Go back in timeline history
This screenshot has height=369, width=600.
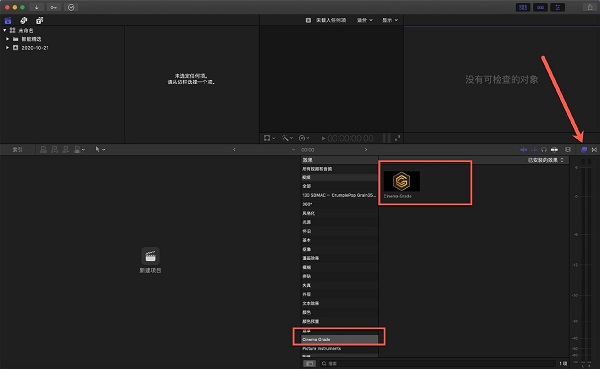coord(234,150)
